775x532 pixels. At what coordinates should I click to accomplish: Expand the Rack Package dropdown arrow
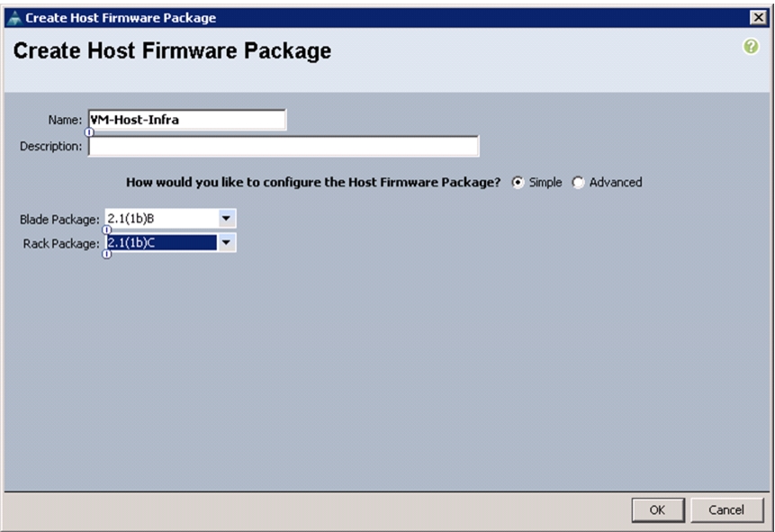click(x=226, y=242)
